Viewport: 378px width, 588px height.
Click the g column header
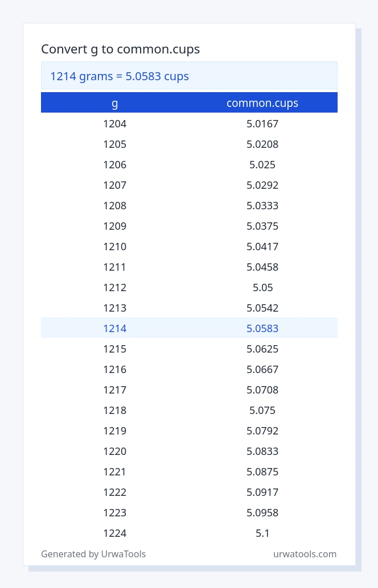115,103
